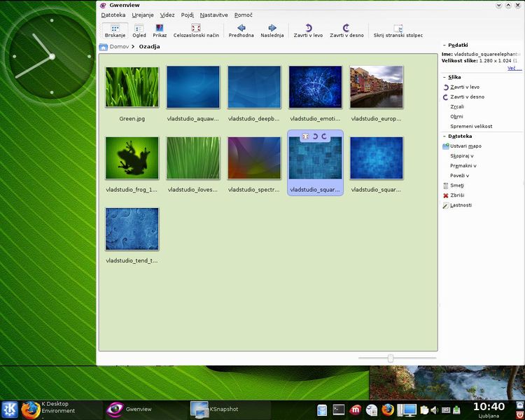Click the fullscreen icon on selected thumbnail
Viewport: 525px width, 420px height.
(x=305, y=136)
